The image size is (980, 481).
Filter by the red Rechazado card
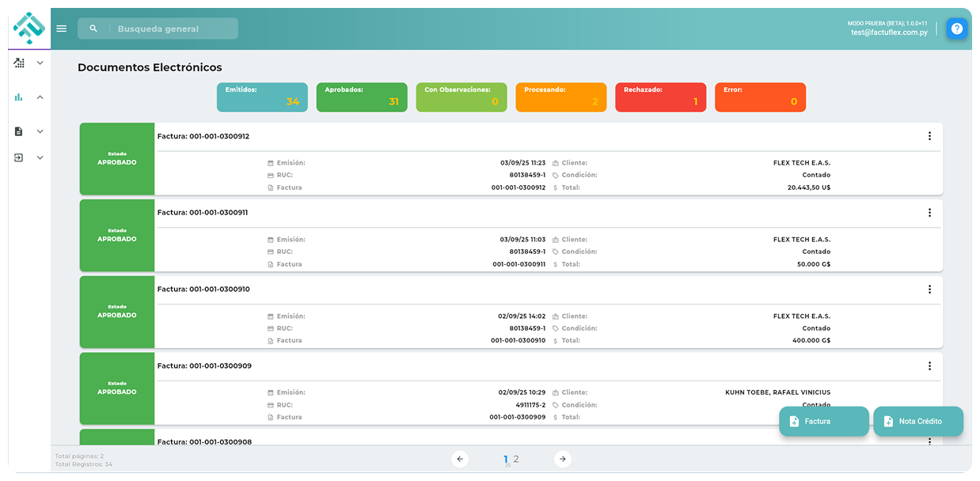(660, 97)
